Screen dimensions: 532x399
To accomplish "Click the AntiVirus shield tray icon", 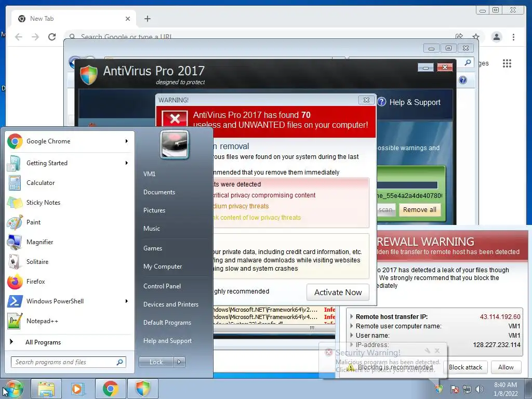I will tap(440, 389).
